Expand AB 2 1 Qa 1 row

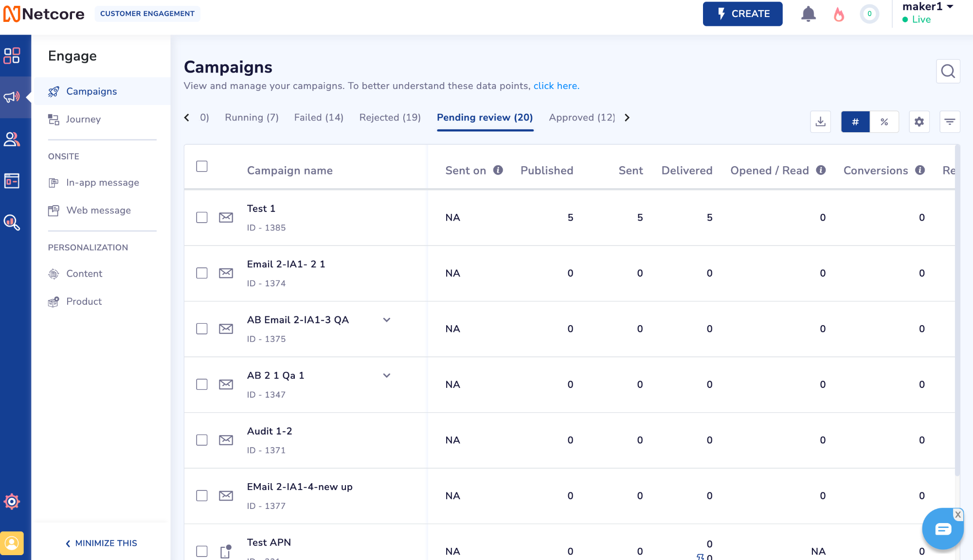387,375
